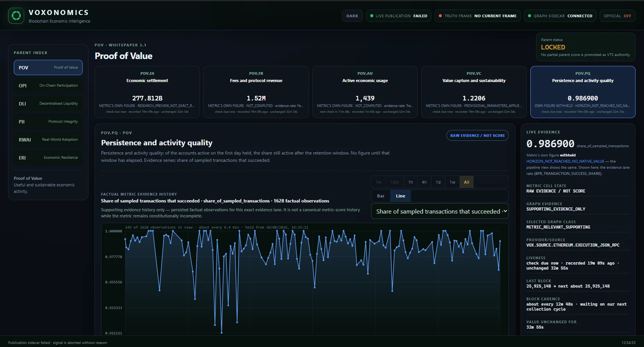Click the 1.52M revenue value
The width and height of the screenshot is (644, 347).
point(256,98)
